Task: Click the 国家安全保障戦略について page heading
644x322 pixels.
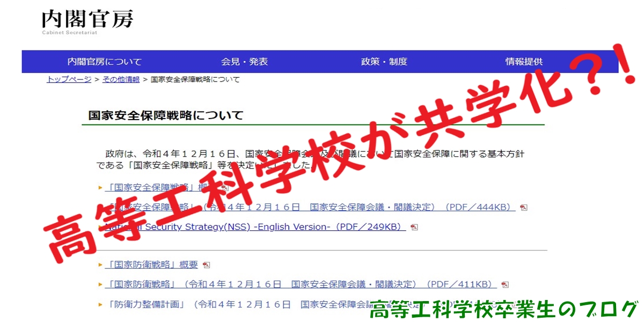Action: [166, 115]
